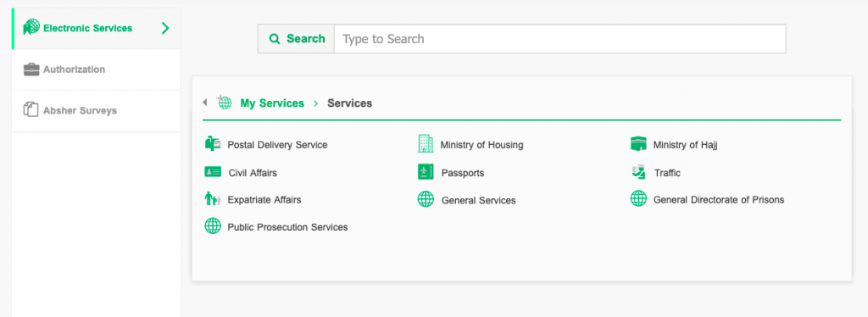Click the General Services globe icon
The image size is (868, 317).
(426, 199)
